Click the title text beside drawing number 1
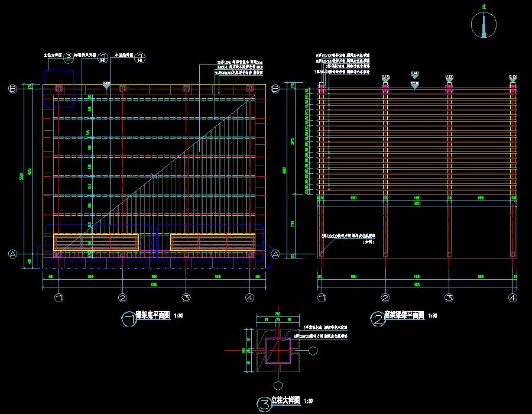Viewport: 532px width, 414px height. pos(153,316)
